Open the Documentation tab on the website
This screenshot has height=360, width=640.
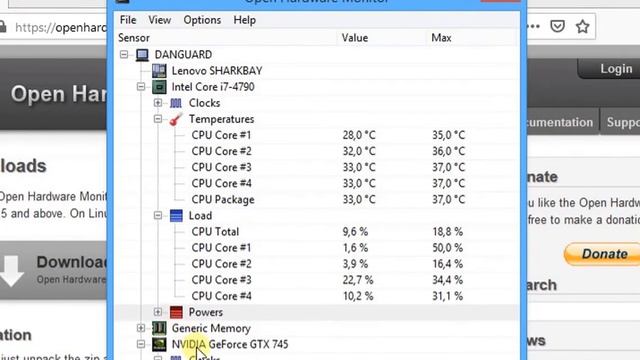(562, 122)
